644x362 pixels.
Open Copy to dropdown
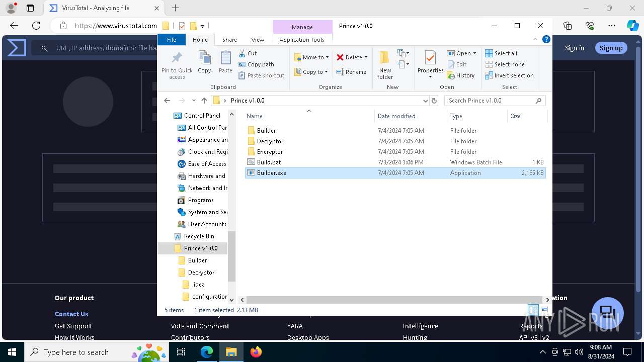coord(311,72)
